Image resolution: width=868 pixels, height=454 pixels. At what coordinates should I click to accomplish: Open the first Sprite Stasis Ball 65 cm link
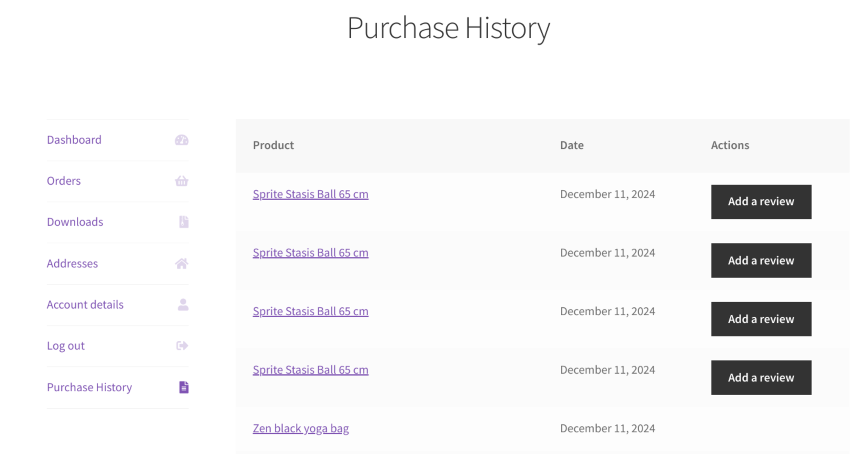tap(310, 194)
